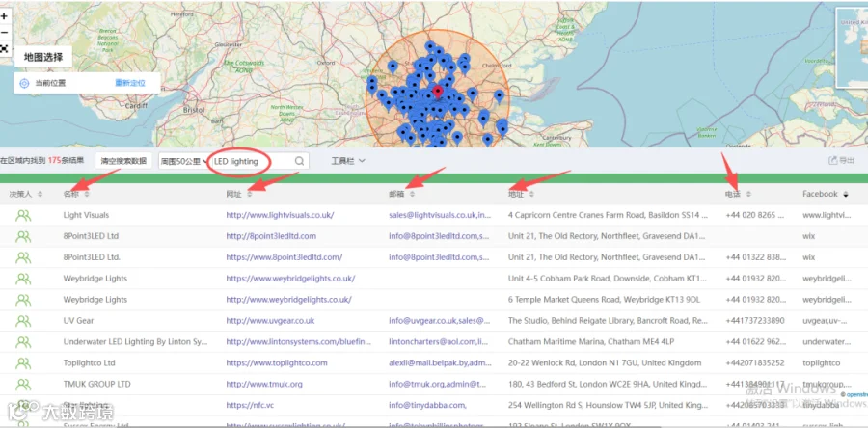Open https://www.toplightco.com link
The height and width of the screenshot is (428, 868).
point(276,362)
